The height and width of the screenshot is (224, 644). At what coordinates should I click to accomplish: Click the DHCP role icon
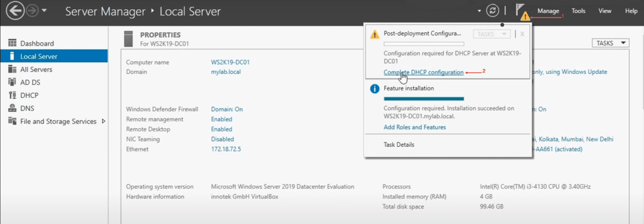[x=12, y=95]
